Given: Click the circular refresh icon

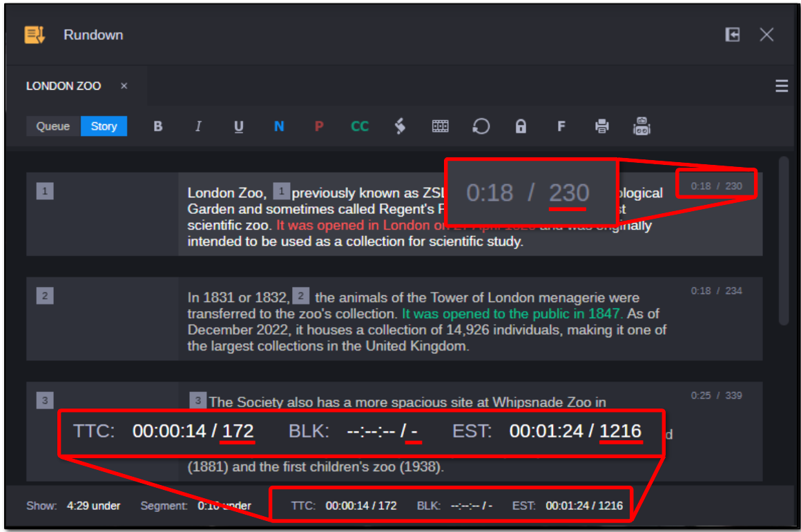Looking at the screenshot, I should point(481,126).
